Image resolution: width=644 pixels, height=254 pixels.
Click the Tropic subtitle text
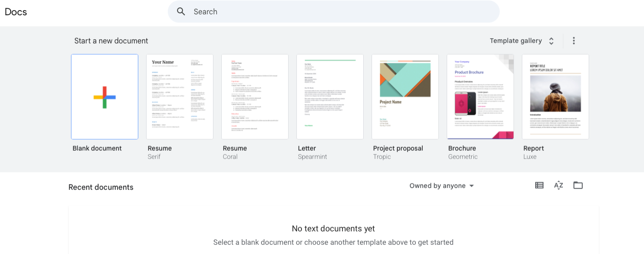(382, 157)
